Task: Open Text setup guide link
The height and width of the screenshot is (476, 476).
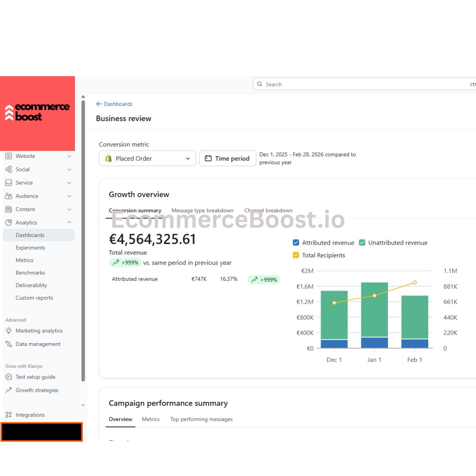Action: tap(35, 377)
